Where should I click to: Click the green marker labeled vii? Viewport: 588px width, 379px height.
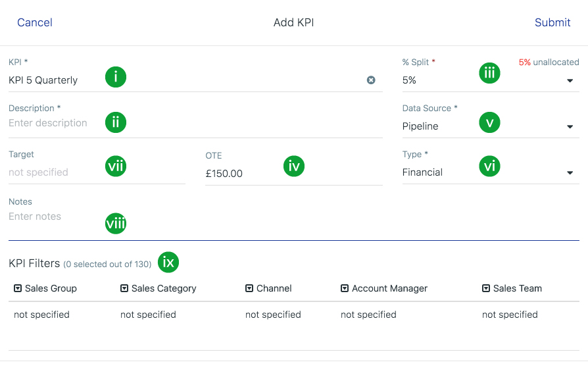116,166
